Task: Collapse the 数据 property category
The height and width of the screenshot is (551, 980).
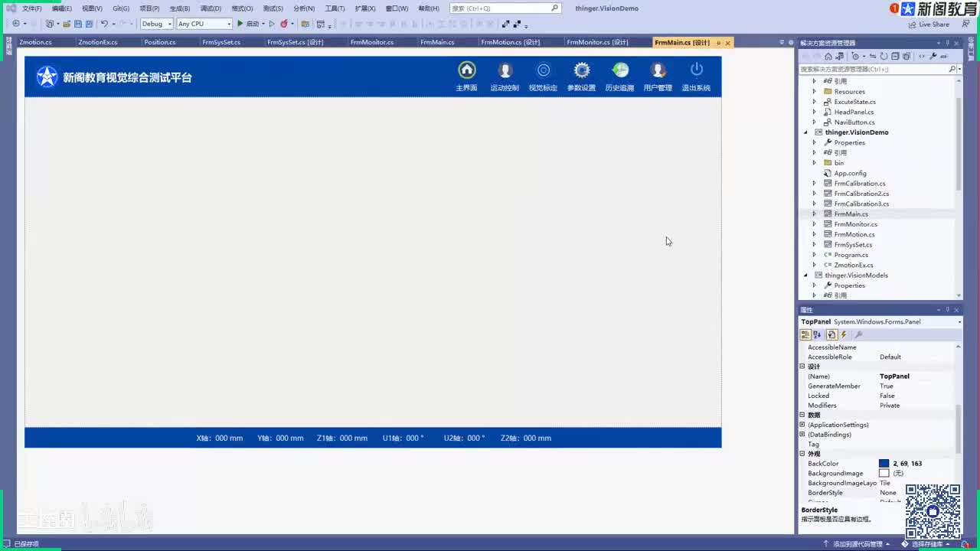Action: pyautogui.click(x=802, y=415)
